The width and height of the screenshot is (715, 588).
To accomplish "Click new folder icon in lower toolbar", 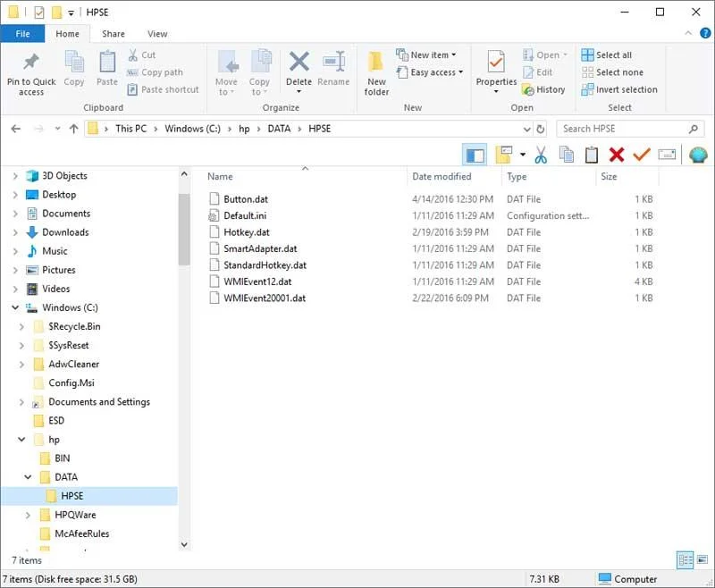I will (504, 155).
